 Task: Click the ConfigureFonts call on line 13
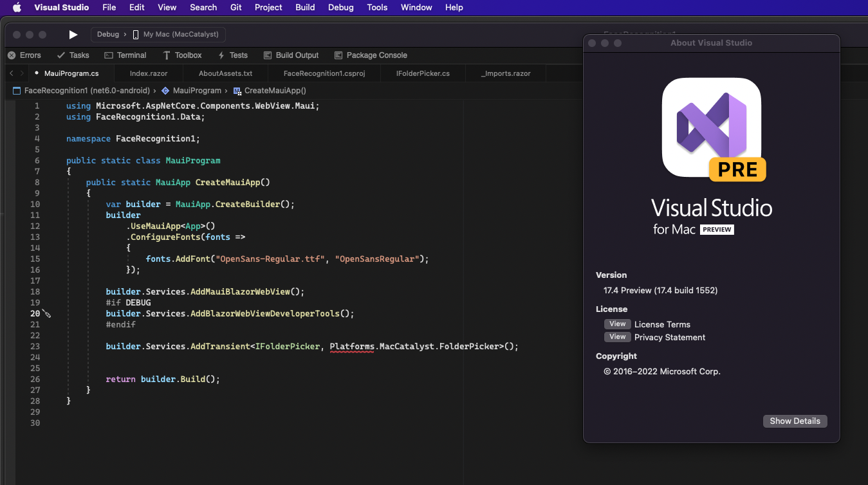pos(166,237)
